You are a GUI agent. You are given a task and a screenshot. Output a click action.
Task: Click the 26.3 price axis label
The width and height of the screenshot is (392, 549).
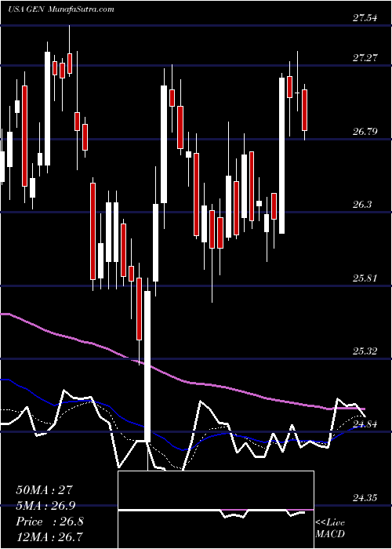(362, 205)
